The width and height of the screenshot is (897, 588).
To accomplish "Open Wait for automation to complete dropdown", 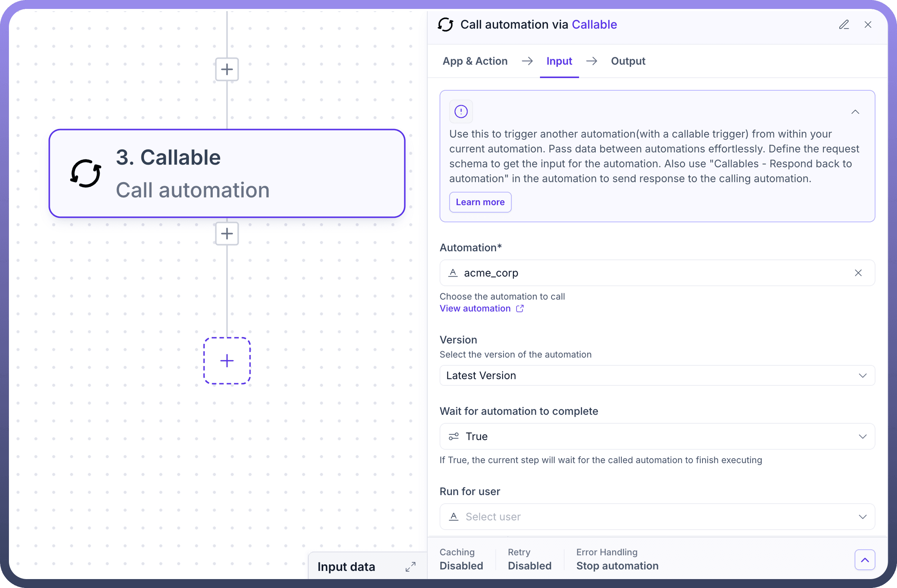I will (657, 436).
